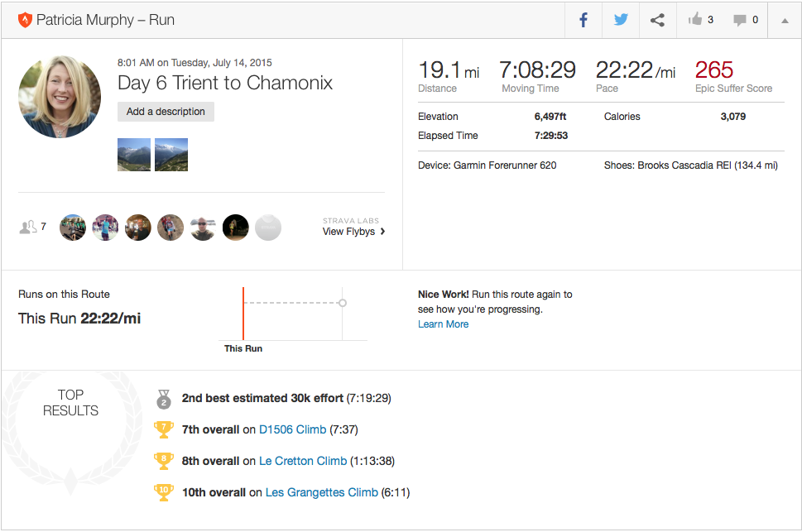Click the 2nd place silver medal icon
Screen dimensions: 802x532
[164, 399]
